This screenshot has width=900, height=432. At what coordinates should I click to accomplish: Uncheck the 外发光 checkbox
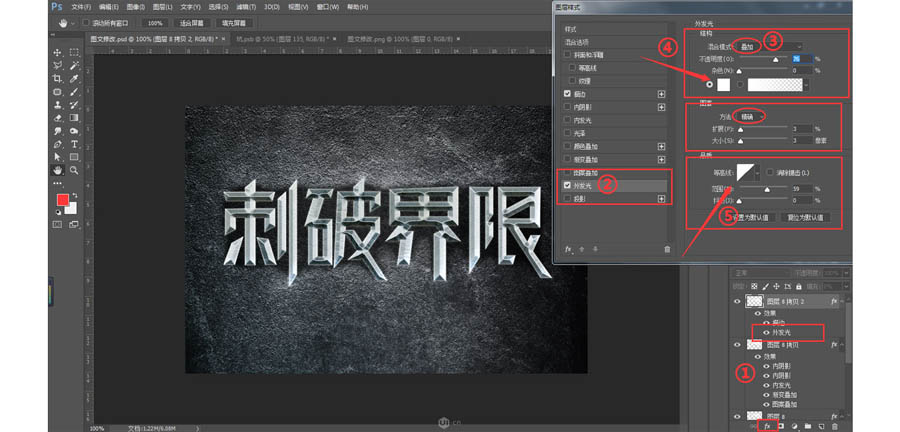point(568,185)
